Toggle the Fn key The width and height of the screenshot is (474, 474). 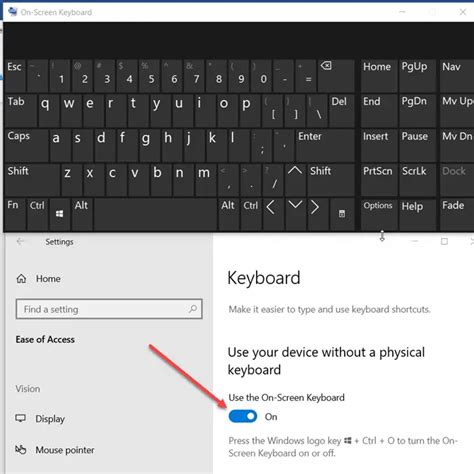[15, 214]
